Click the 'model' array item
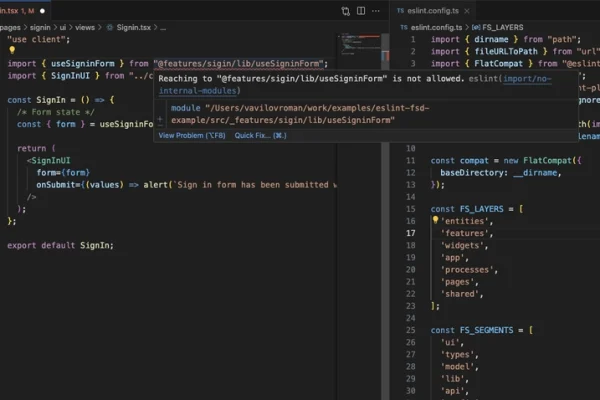Screen dimensions: 600x400 click(460, 367)
